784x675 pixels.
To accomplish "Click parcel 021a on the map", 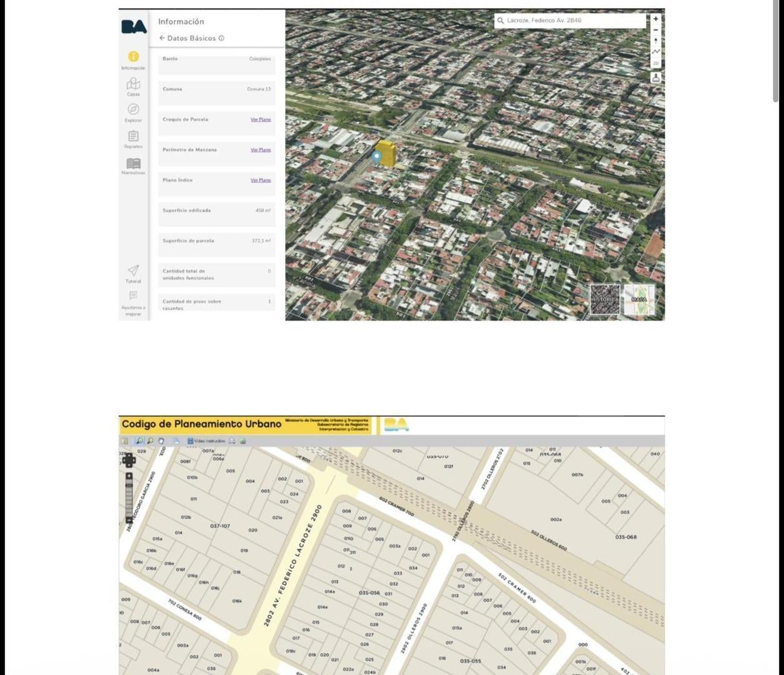I will click(x=277, y=517).
